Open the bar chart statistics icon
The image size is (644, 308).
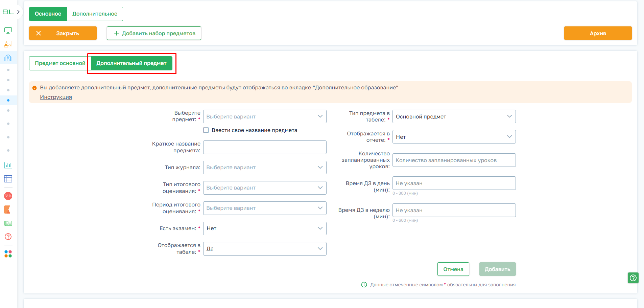tap(8, 165)
